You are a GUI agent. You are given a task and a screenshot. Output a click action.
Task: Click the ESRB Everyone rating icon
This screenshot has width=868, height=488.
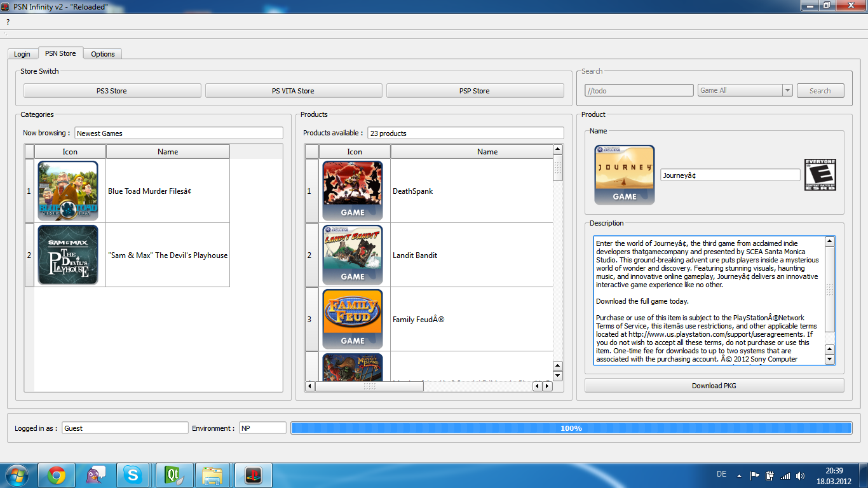(820, 175)
